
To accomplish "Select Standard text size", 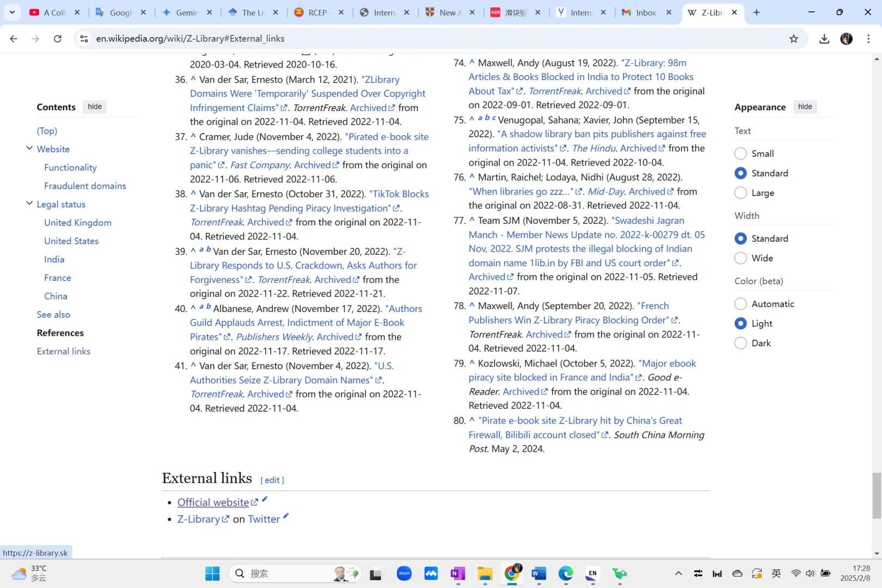I will pyautogui.click(x=740, y=173).
